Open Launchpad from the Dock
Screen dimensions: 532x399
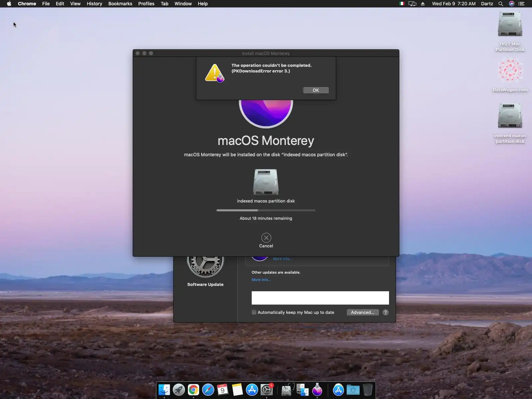click(x=179, y=390)
